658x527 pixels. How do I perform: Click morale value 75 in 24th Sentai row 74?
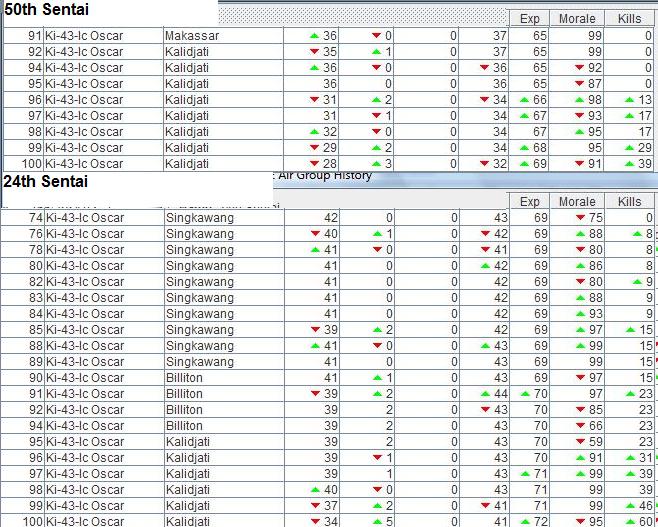(595, 218)
